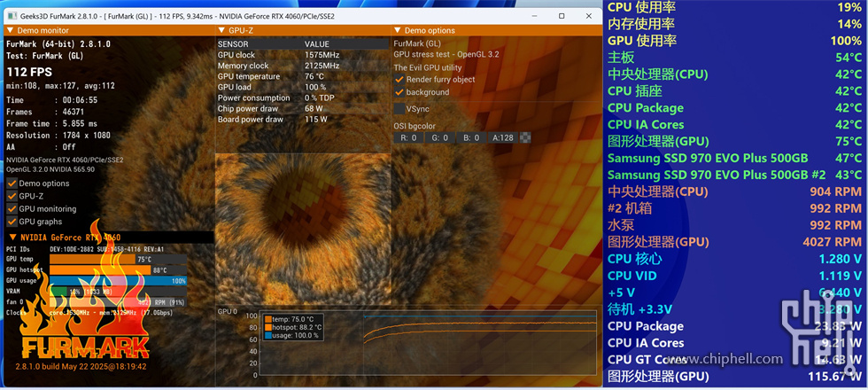
Task: Collapse the GPU-Z panel
Action: [x=220, y=30]
